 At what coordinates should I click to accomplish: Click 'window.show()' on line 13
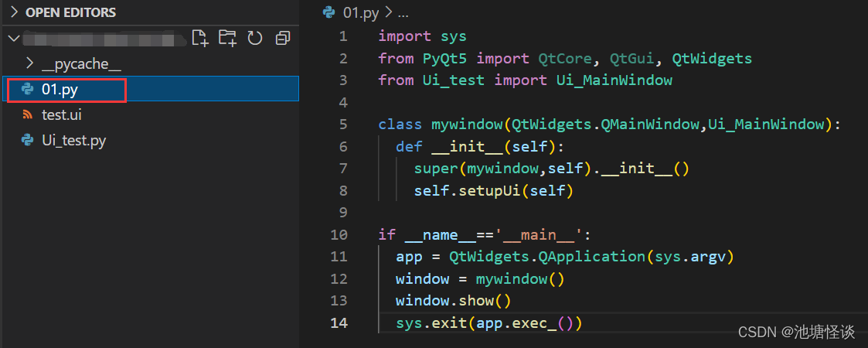pyautogui.click(x=454, y=301)
